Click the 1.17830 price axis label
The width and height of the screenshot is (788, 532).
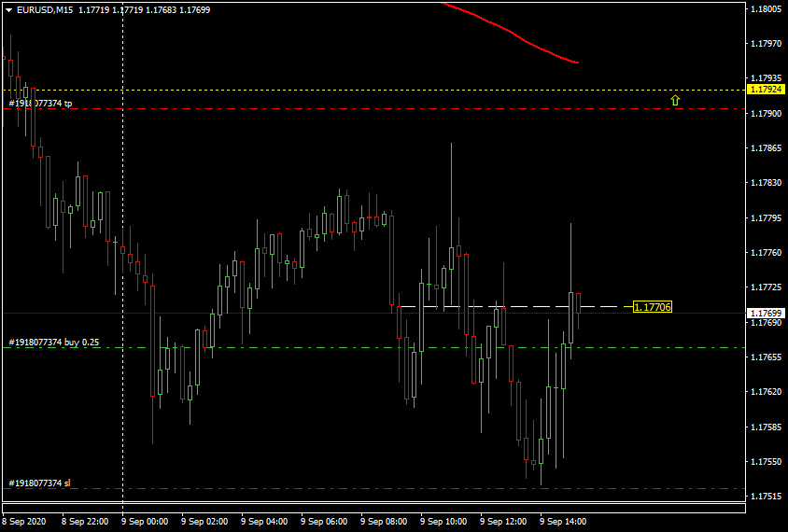(x=766, y=183)
